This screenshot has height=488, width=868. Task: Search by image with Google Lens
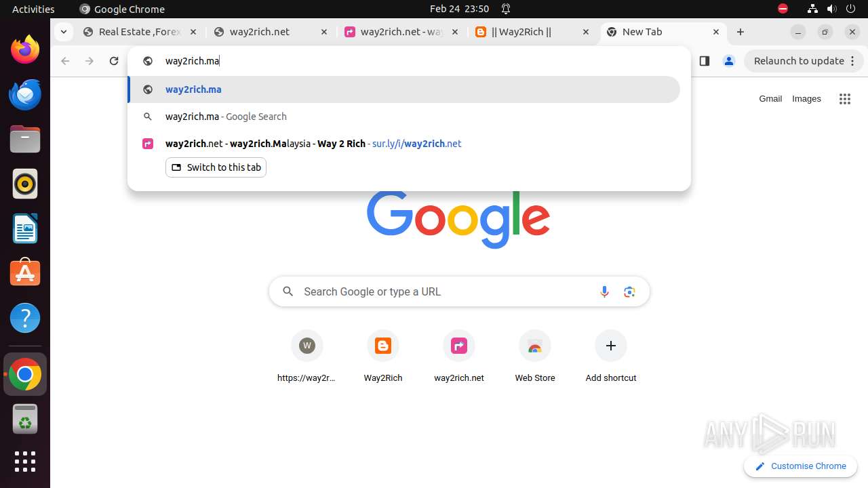[629, 291]
